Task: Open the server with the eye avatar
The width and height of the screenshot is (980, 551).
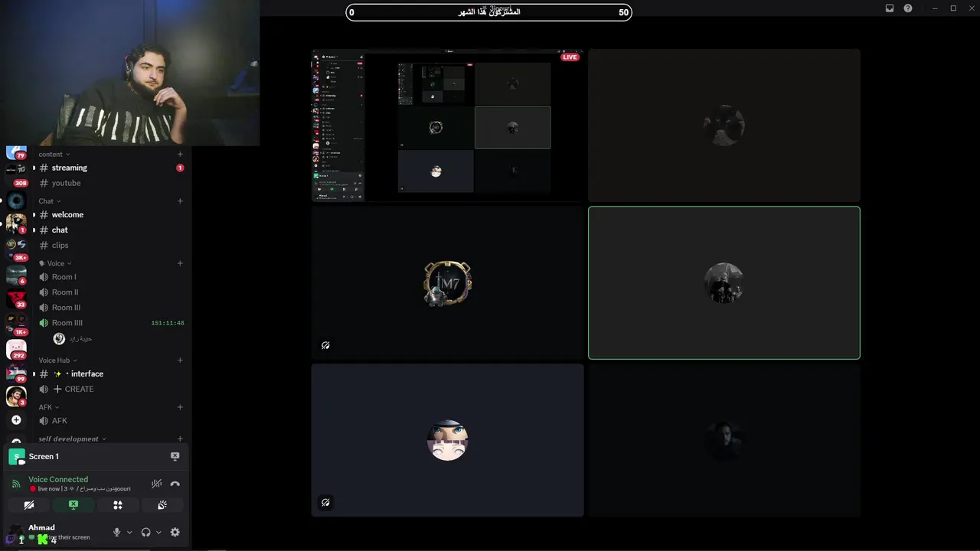Action: click(16, 201)
